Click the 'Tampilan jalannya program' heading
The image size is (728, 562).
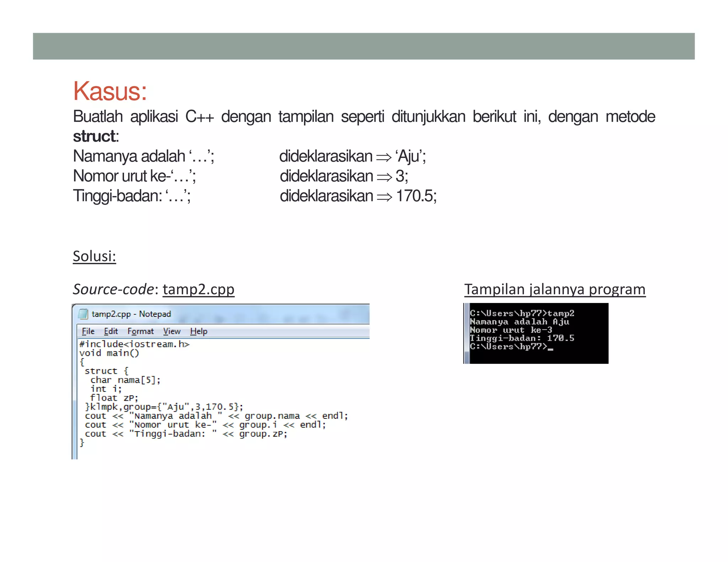pyautogui.click(x=555, y=289)
